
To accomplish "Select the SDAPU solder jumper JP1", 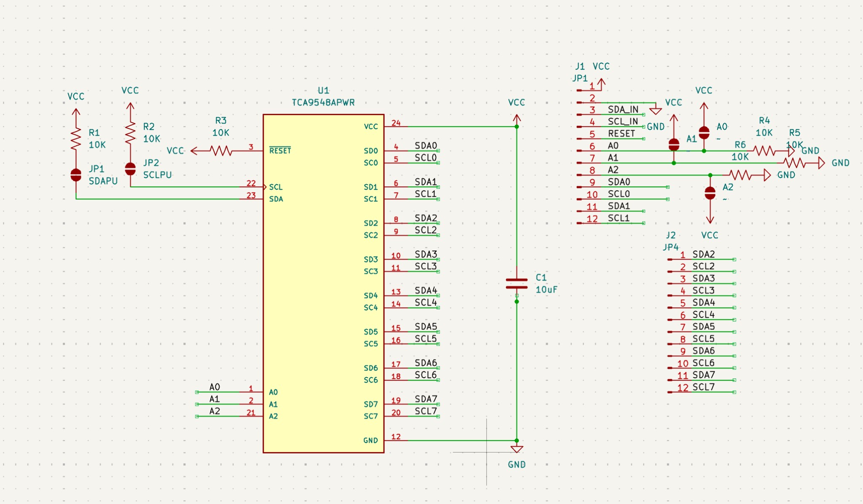I will click(x=76, y=174).
